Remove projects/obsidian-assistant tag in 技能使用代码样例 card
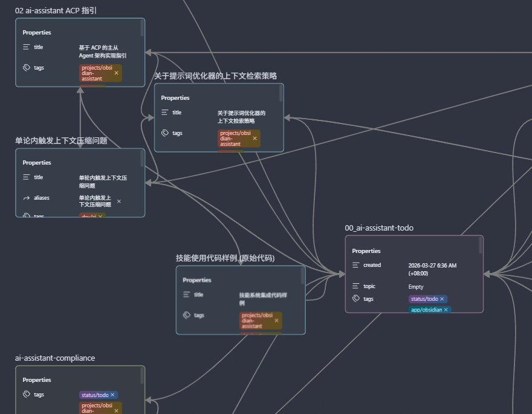Screen dimensions: 532x414 (276, 320)
